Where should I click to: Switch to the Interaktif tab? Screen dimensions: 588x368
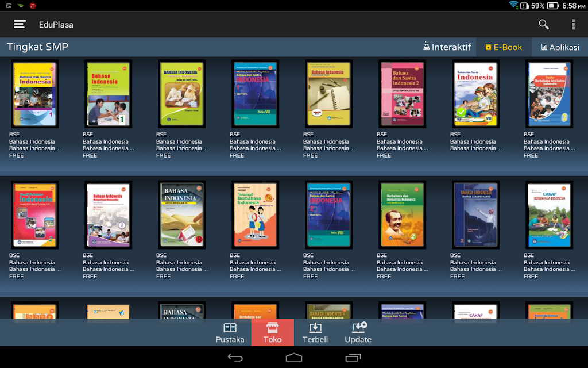[447, 47]
